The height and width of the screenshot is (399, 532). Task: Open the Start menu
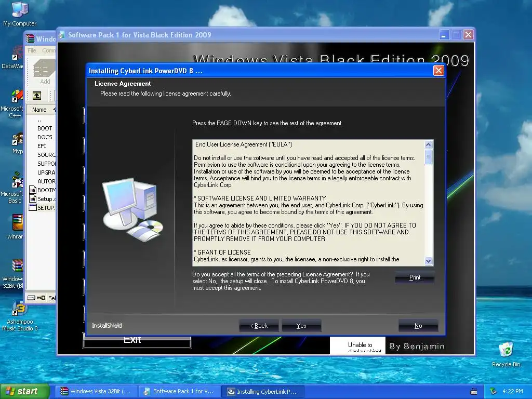pyautogui.click(x=24, y=391)
